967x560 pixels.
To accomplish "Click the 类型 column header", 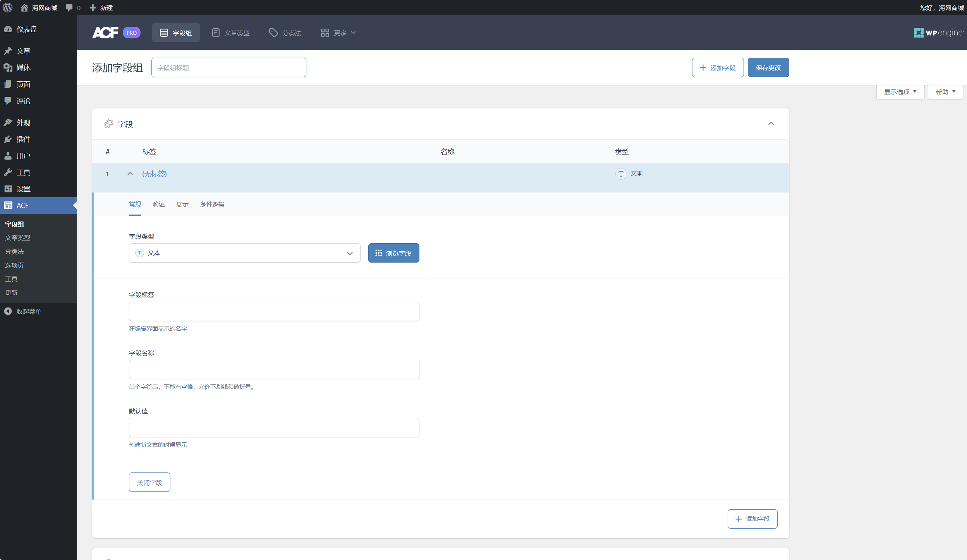I will (x=622, y=152).
